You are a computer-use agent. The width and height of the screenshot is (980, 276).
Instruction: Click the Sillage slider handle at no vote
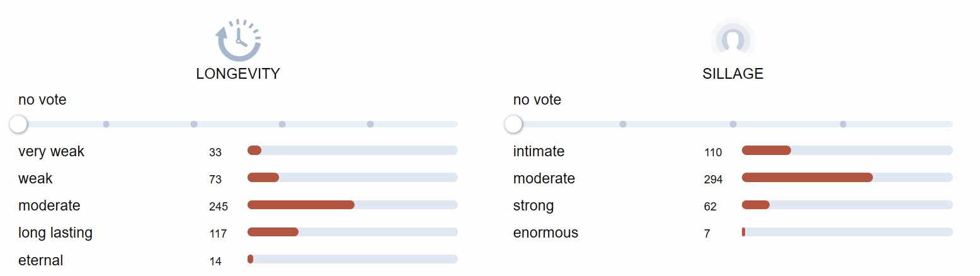[513, 124]
